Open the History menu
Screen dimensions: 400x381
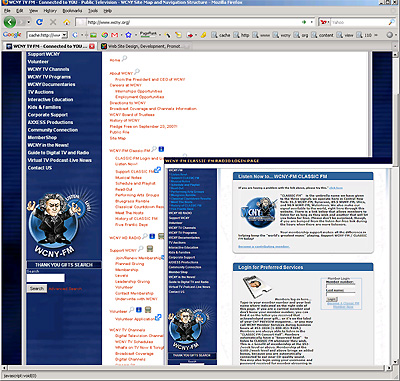[50, 11]
